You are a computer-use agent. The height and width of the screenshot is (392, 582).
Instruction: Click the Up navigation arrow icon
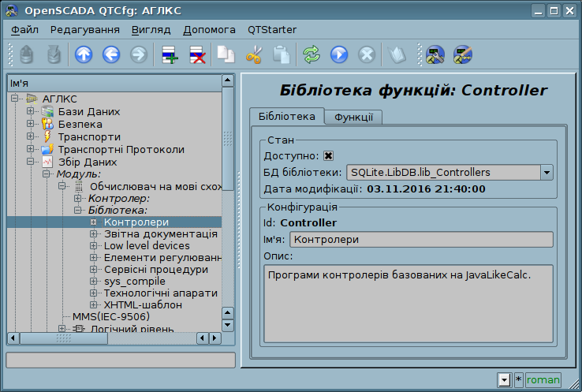tap(83, 54)
